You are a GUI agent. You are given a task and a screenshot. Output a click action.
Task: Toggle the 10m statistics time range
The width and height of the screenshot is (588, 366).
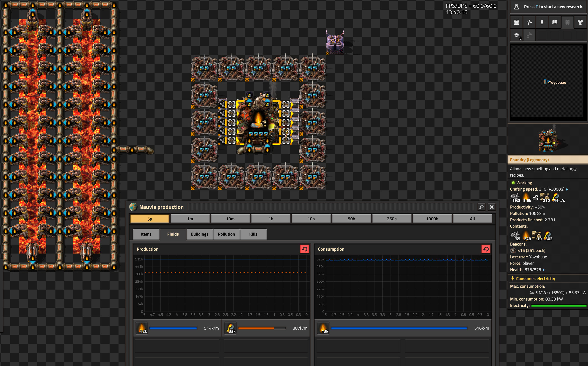pos(230,219)
